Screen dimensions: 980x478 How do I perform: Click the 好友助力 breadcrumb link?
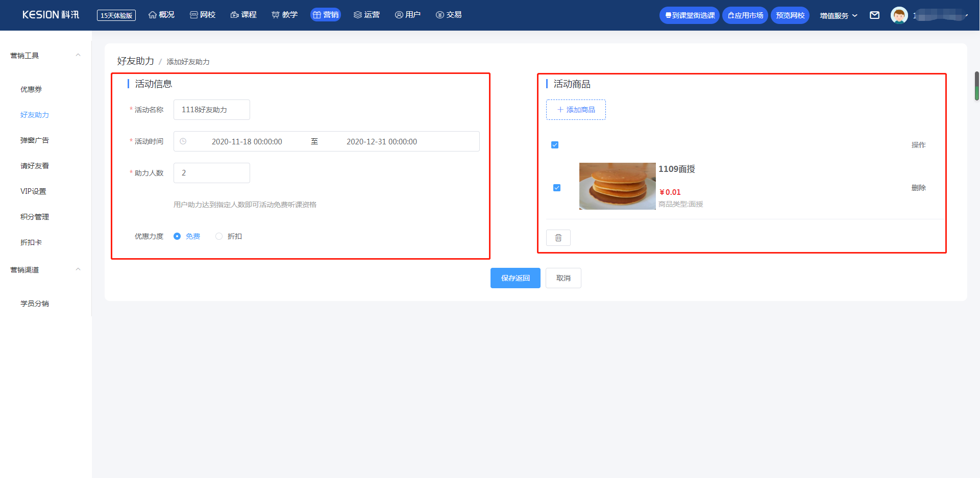[x=135, y=61]
